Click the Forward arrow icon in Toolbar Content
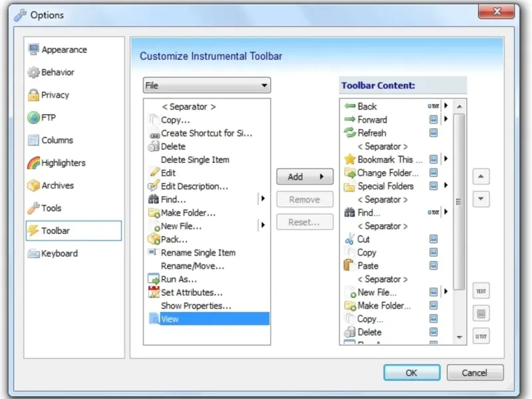This screenshot has height=399, width=532. tap(350, 120)
